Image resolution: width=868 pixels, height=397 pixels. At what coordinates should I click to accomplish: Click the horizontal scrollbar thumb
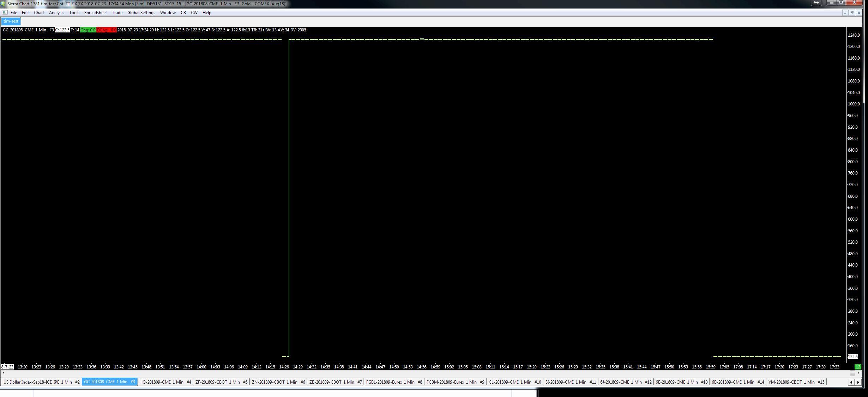[852, 373]
